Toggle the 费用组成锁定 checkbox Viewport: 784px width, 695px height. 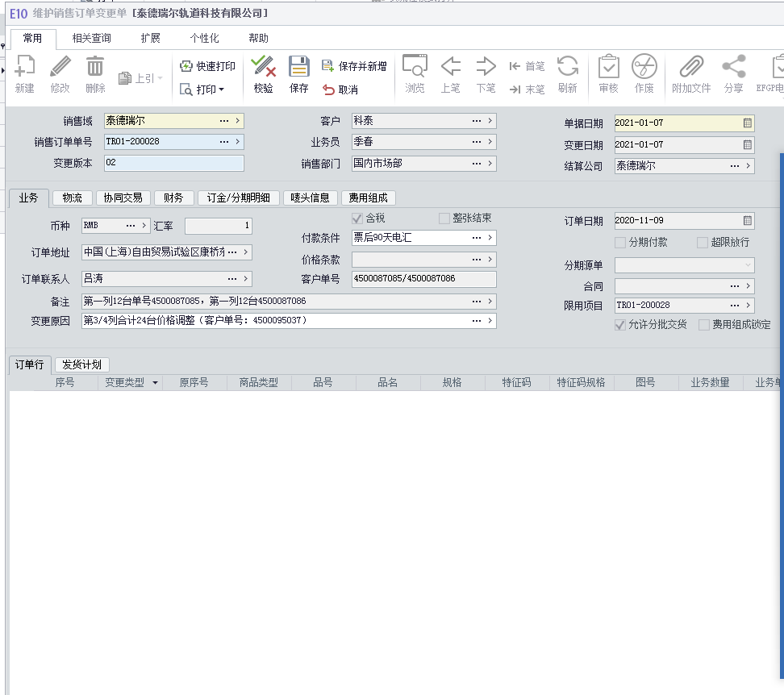704,325
